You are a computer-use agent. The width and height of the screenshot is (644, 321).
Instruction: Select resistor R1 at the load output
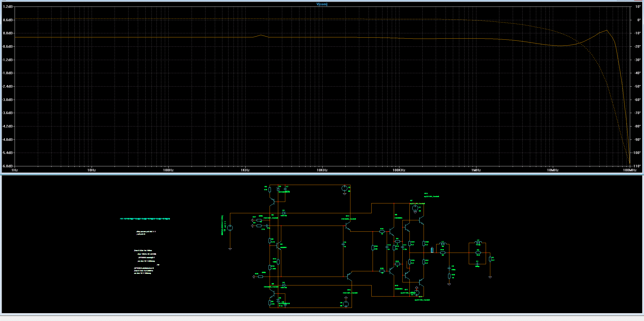[x=490, y=259]
